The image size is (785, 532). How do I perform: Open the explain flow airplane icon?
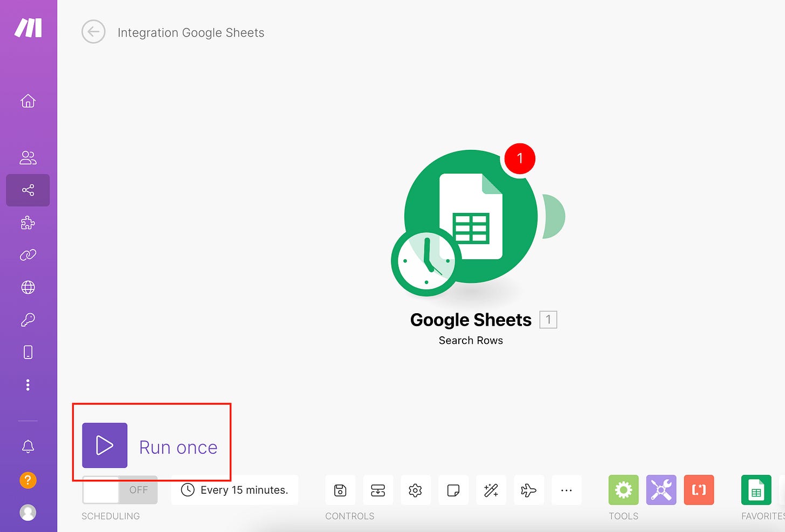point(529,490)
